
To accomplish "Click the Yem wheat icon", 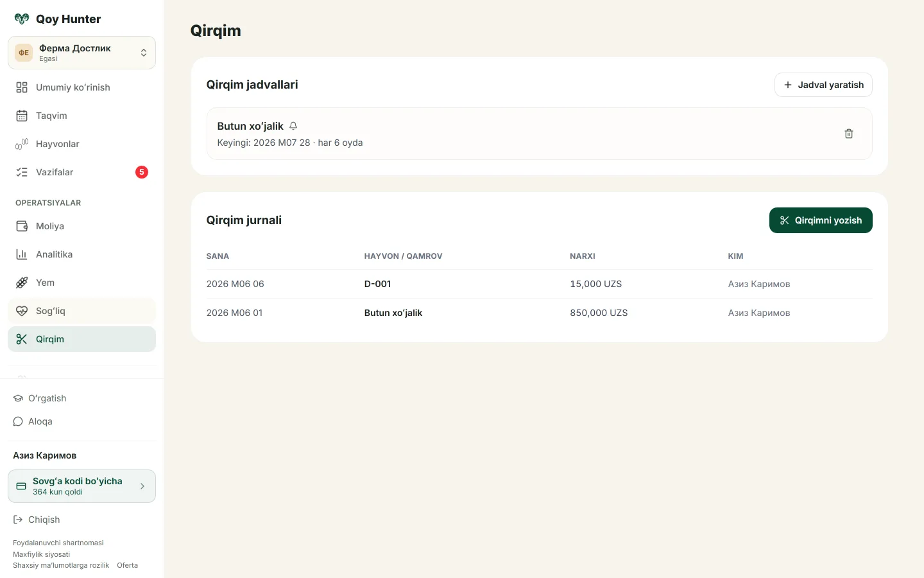I will tap(22, 283).
